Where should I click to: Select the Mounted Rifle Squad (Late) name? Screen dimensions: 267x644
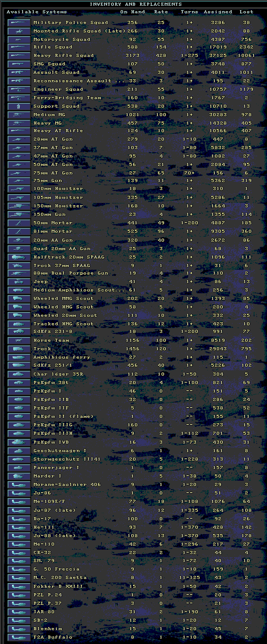point(79,31)
